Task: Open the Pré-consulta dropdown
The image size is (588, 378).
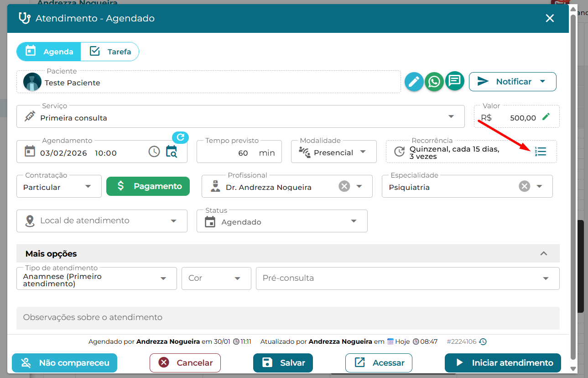Action: coord(408,278)
